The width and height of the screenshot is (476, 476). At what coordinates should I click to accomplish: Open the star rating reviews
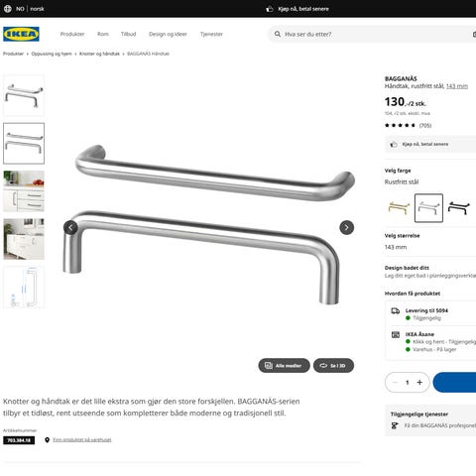408,125
